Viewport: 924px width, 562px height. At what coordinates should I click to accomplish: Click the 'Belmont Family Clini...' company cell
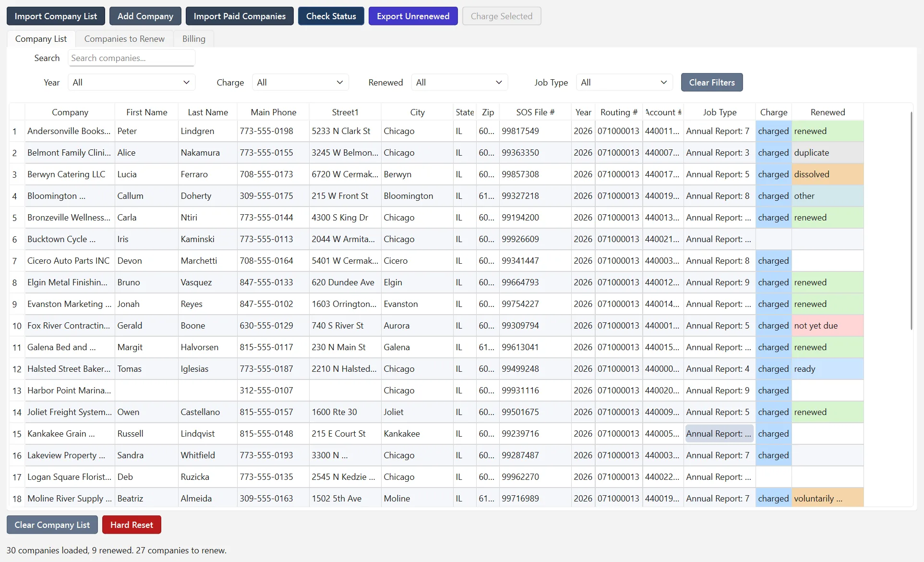point(70,153)
